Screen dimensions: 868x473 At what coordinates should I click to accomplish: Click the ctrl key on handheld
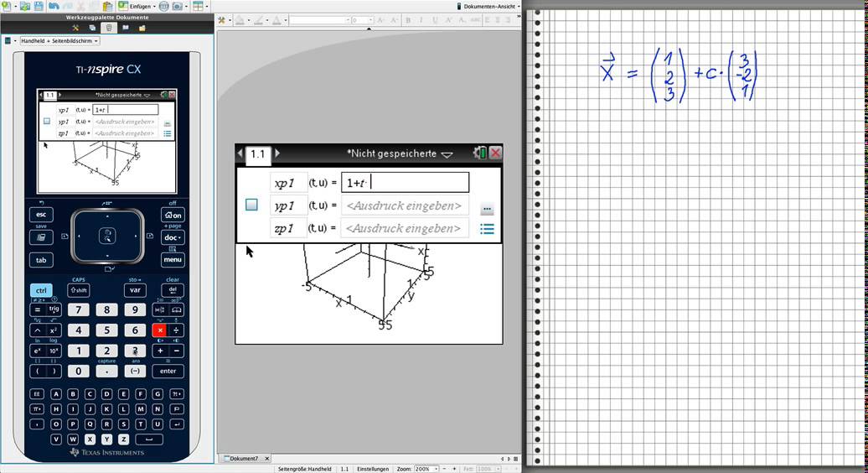click(x=41, y=290)
